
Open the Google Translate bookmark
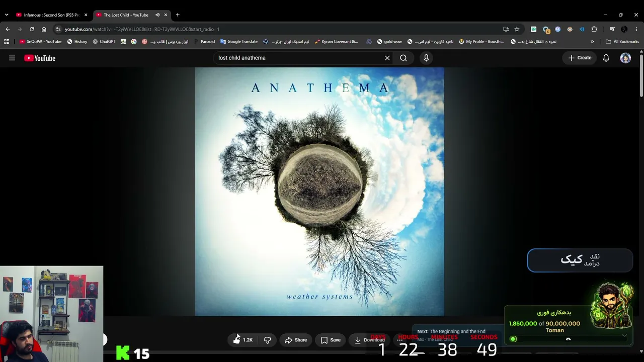pyautogui.click(x=239, y=42)
